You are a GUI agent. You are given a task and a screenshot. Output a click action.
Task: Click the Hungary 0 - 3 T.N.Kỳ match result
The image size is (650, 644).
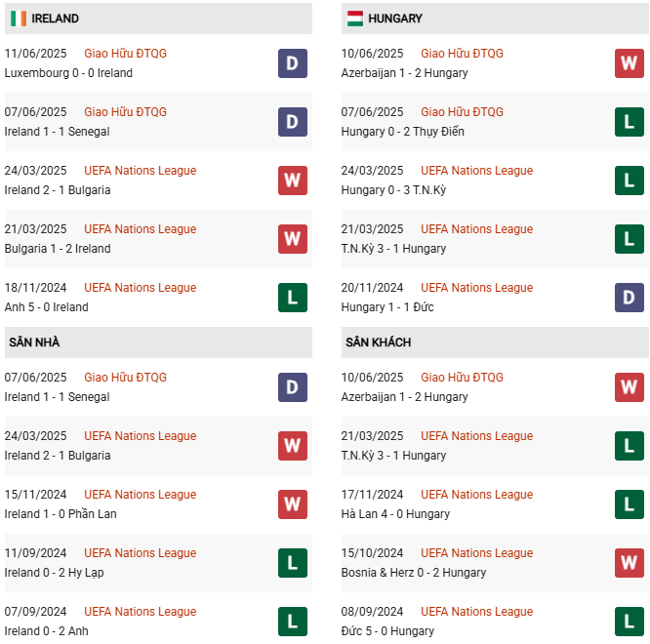click(393, 190)
